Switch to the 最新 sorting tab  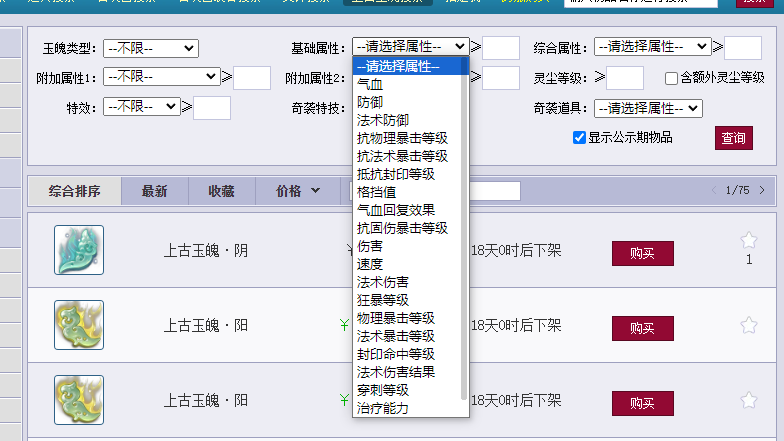[154, 191]
